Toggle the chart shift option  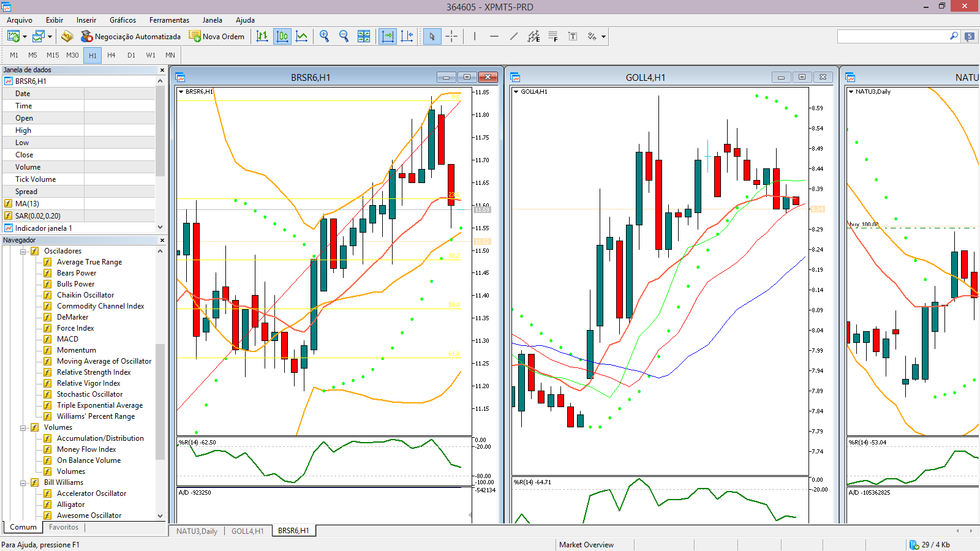(407, 36)
